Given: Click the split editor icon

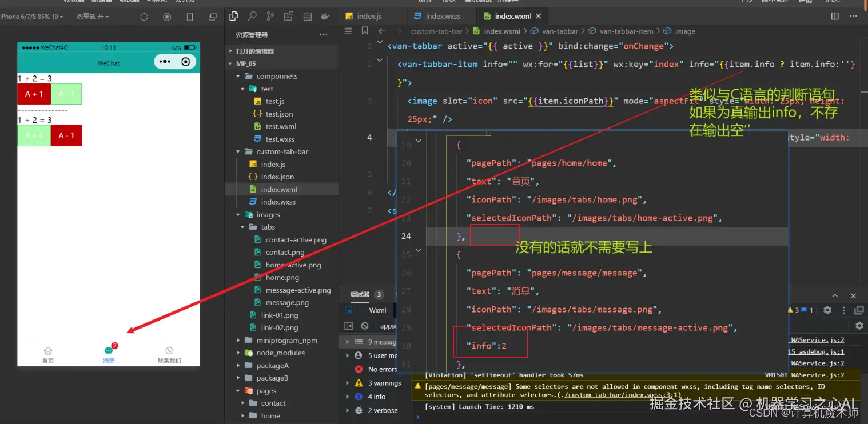Looking at the screenshot, I should click(x=835, y=17).
